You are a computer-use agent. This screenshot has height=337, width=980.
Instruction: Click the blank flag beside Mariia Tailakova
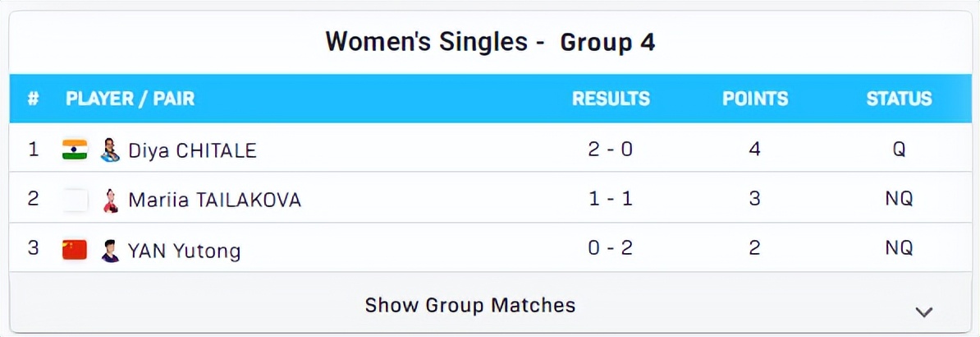76,200
